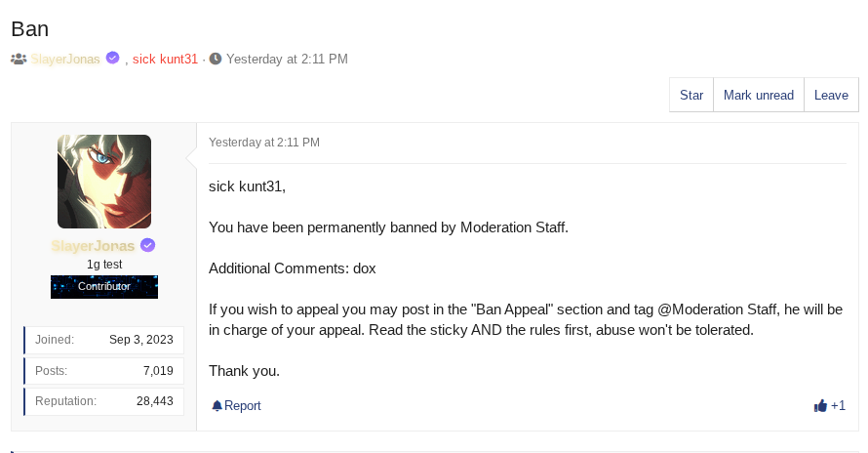Click the post timestamp above the message

pyautogui.click(x=264, y=143)
